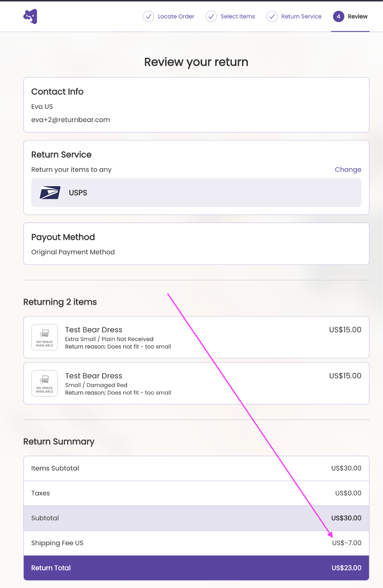Click second dress no-image placeholder
Screen dimensions: 383x588
[45, 383]
